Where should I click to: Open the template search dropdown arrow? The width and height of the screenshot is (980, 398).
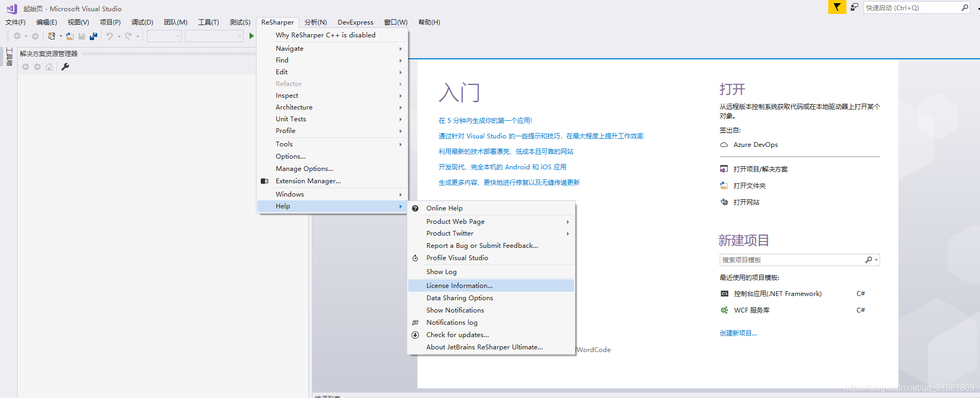(876, 260)
